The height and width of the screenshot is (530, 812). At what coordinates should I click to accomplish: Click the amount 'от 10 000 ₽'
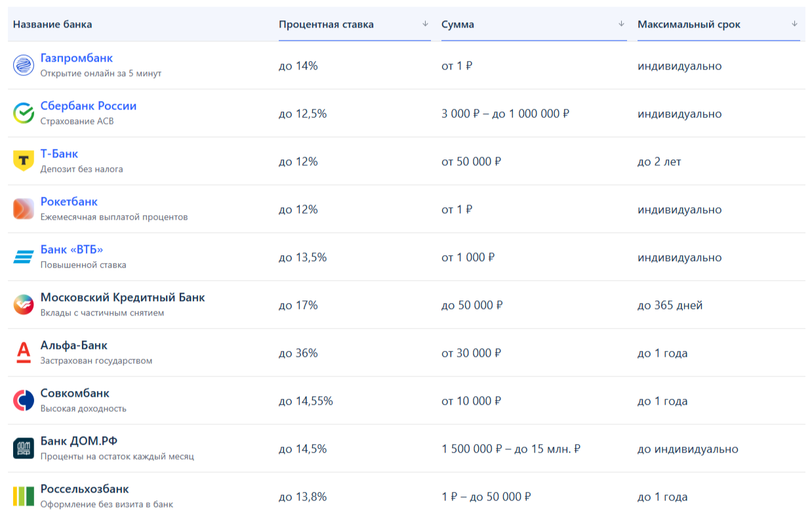point(472,401)
